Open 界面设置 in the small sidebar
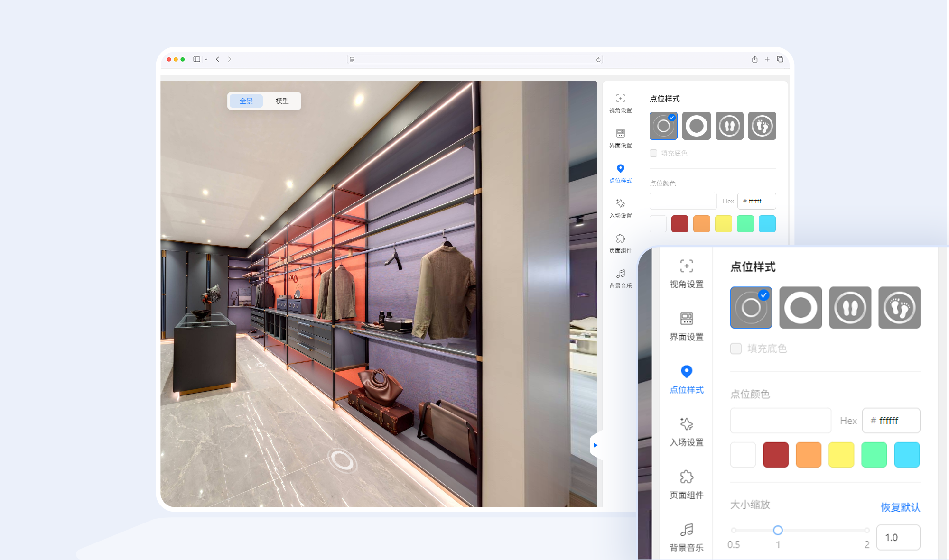 point(620,138)
